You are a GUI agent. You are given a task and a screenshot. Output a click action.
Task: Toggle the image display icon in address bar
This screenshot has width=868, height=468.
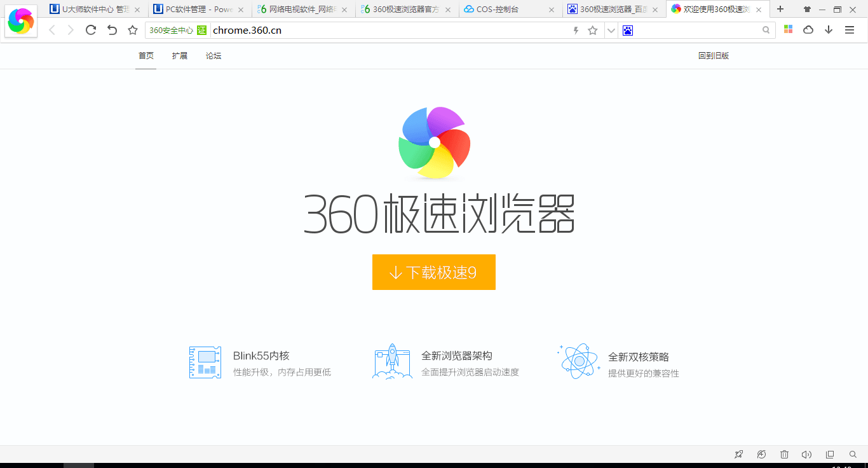coord(627,30)
